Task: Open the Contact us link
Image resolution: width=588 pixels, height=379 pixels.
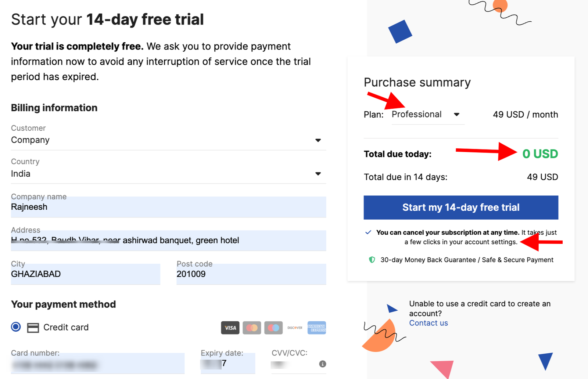Action: 429,323
